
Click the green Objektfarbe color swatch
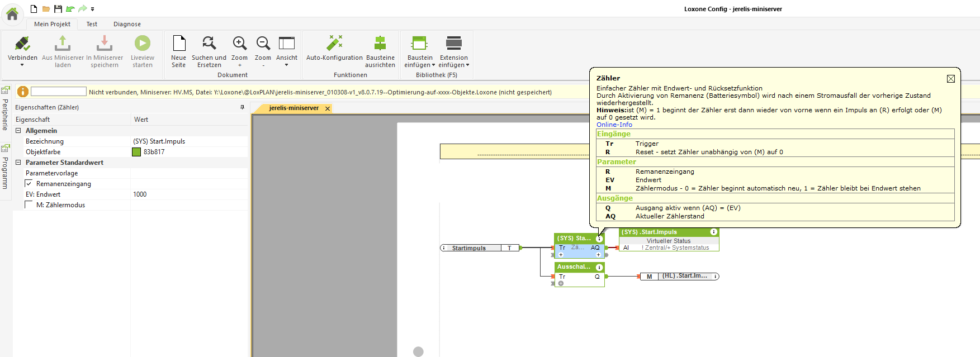click(x=136, y=152)
